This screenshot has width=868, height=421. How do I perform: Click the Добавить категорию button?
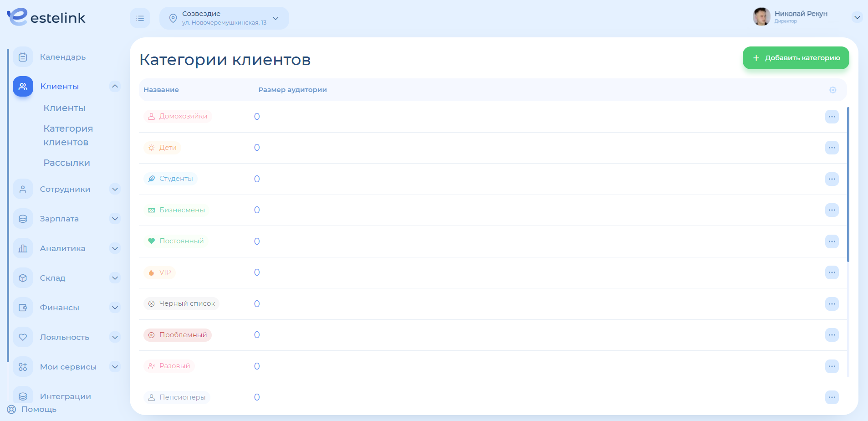[796, 58]
